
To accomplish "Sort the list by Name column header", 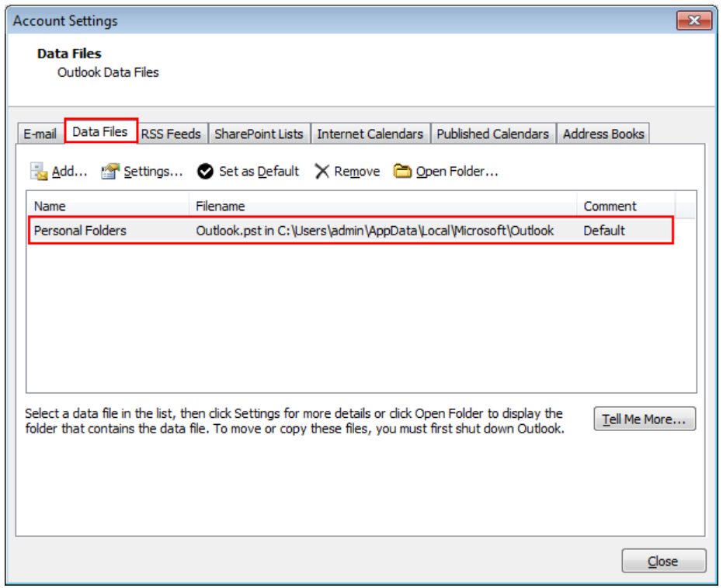I will pyautogui.click(x=109, y=206).
